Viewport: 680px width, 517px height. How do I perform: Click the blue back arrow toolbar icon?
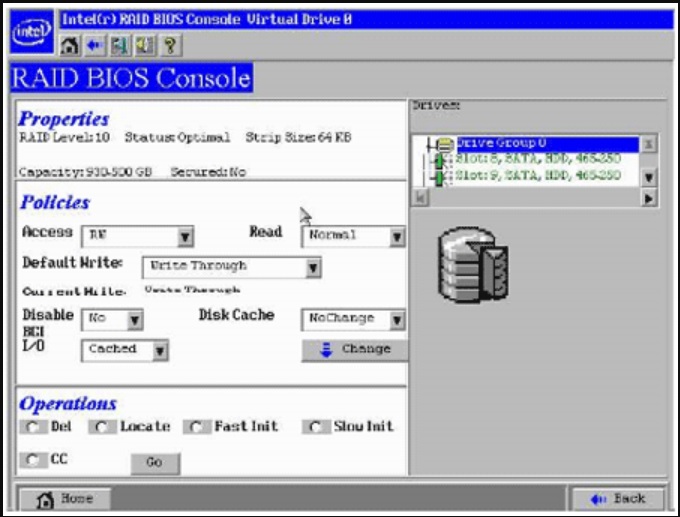95,45
